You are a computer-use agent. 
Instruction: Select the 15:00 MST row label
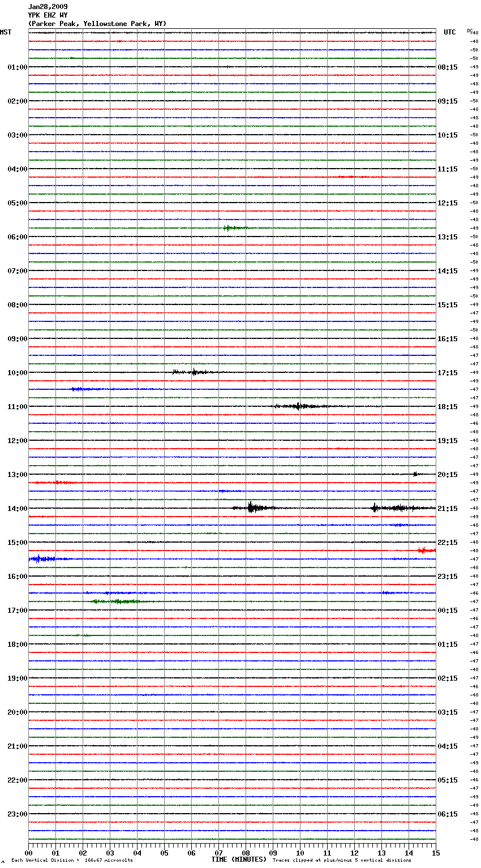pyautogui.click(x=18, y=543)
